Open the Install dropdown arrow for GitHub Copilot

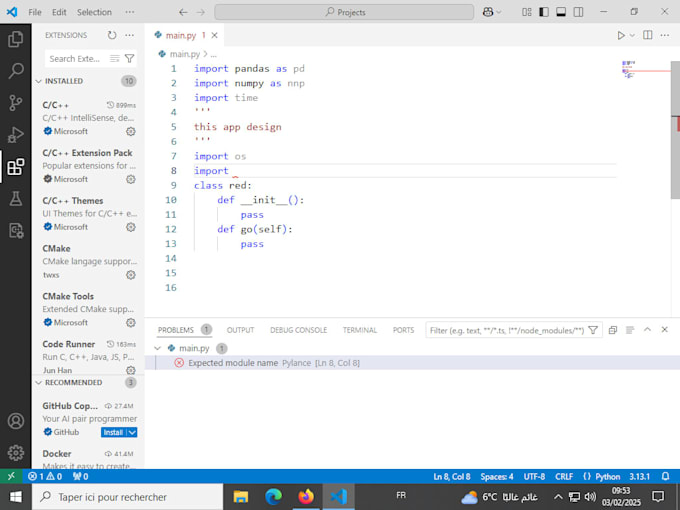coord(132,432)
